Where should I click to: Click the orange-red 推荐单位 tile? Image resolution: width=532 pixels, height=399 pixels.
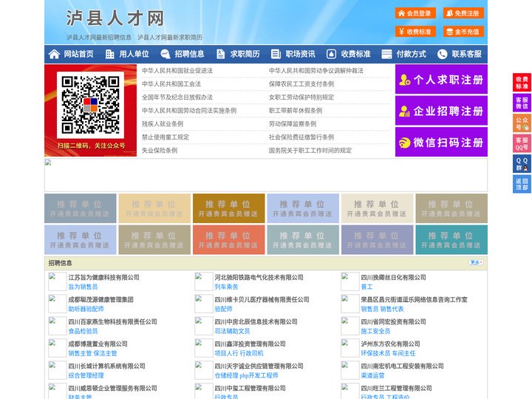[228, 240]
